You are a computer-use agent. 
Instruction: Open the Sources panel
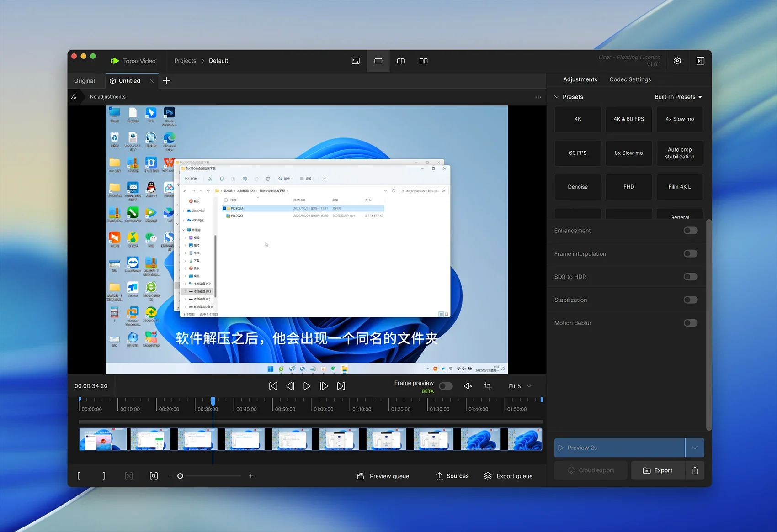click(452, 476)
